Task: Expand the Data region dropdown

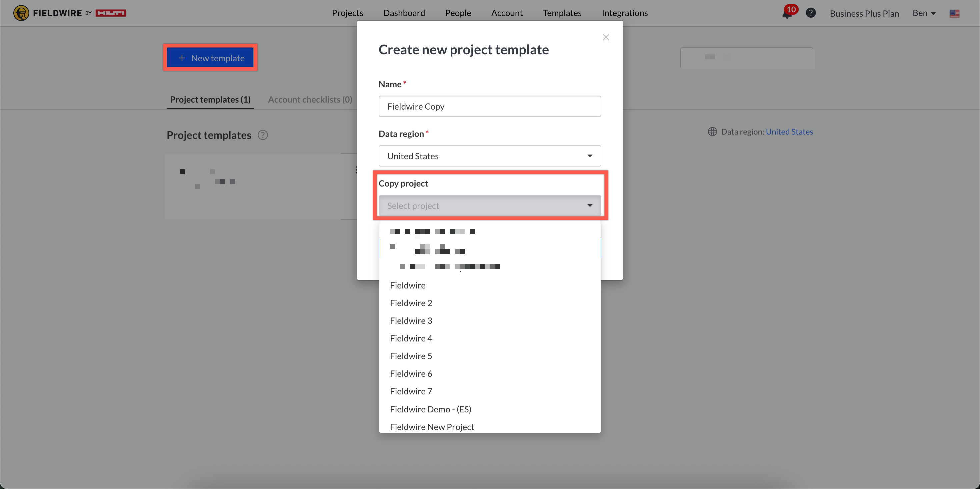Action: point(489,156)
